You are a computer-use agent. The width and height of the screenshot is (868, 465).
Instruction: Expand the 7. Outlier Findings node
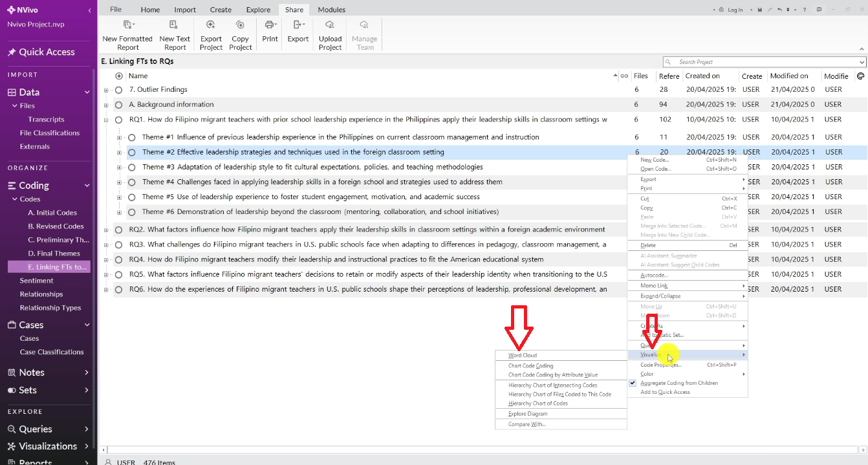(105, 90)
